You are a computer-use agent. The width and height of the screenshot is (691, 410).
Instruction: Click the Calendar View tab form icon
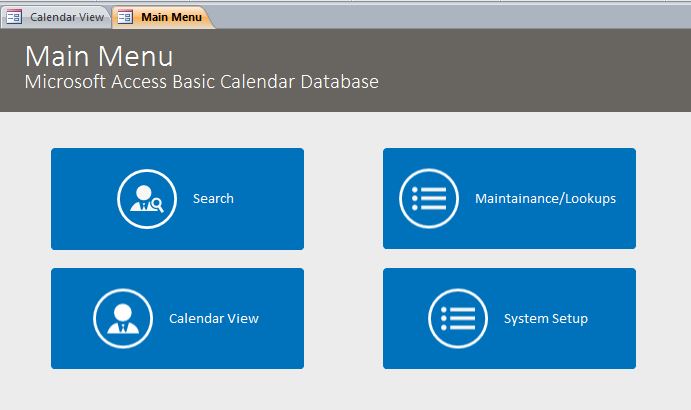coord(14,17)
